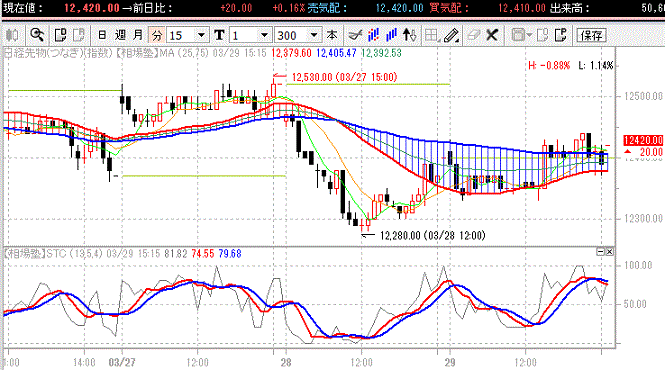Open the window layout dropdown icon
The width and height of the screenshot is (665, 370).
pos(521,35)
